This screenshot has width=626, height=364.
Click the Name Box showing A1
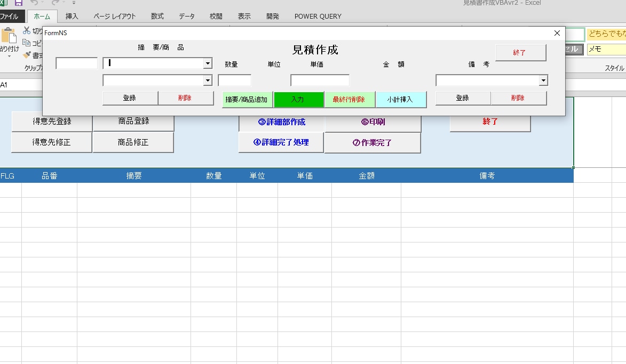pyautogui.click(x=21, y=85)
